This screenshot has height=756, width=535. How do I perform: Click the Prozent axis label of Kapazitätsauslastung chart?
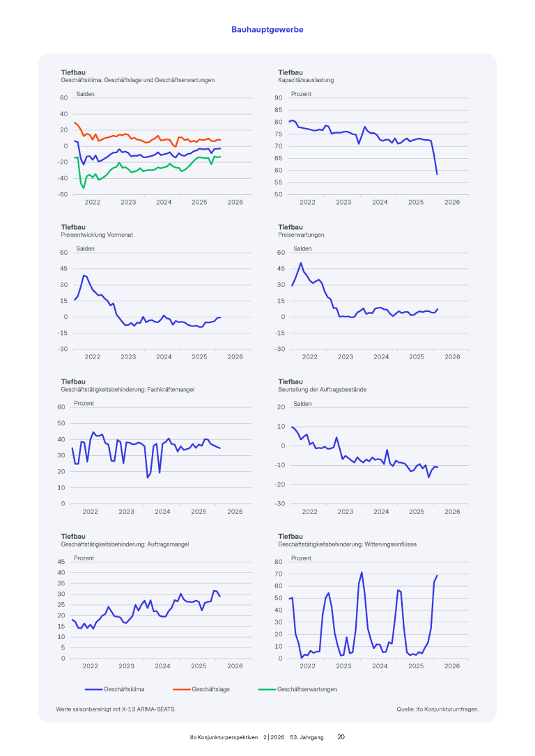click(x=301, y=94)
